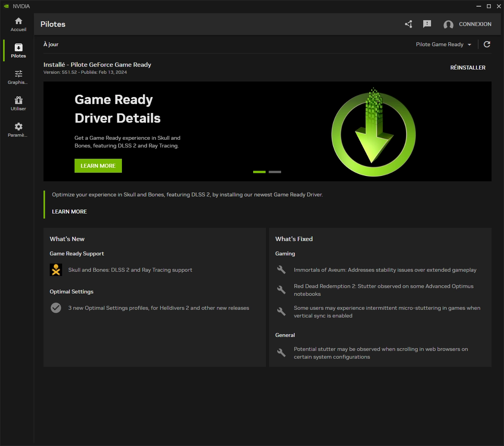Image resolution: width=504 pixels, height=446 pixels.
Task: Click the LEARN MORE link below banner
Action: [x=70, y=212]
